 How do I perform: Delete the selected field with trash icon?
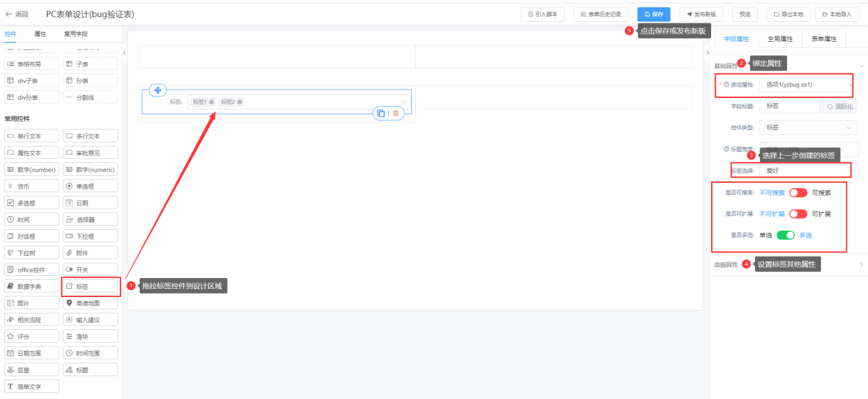point(395,113)
